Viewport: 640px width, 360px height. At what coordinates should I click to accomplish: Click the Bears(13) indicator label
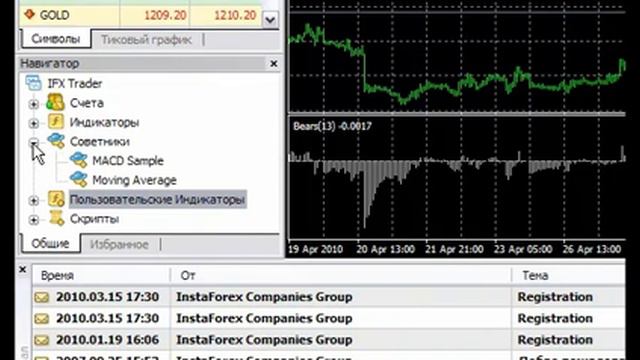332,126
